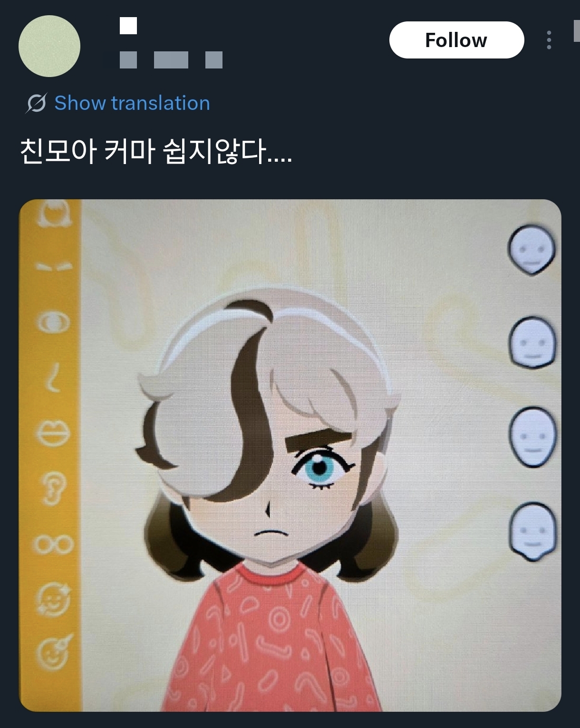Open the face paint brush icon

pos(54,652)
